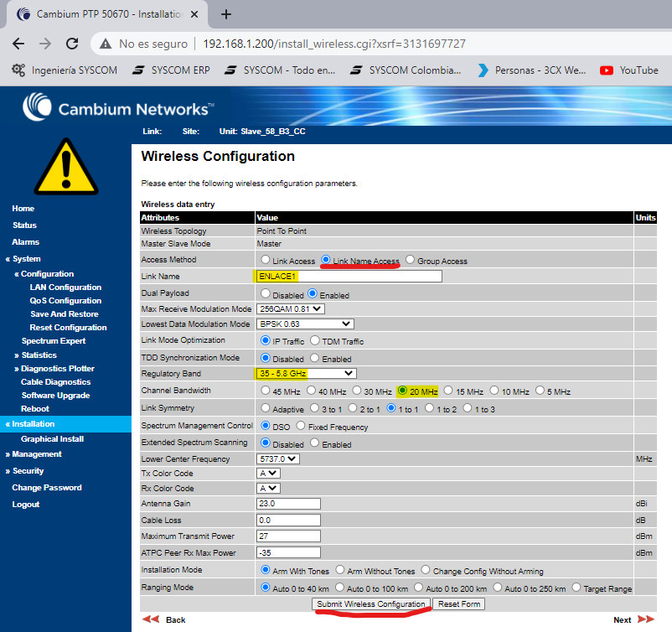
Task: Click the browser back arrow
Action: [18, 44]
